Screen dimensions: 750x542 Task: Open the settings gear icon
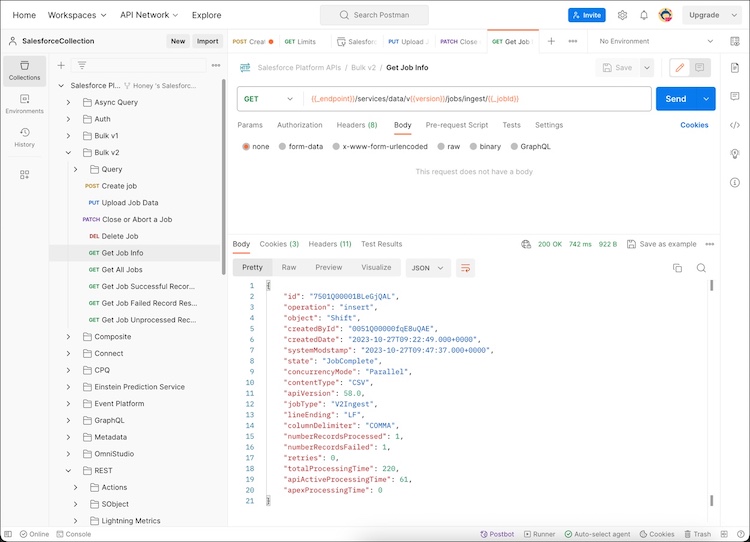coord(622,15)
